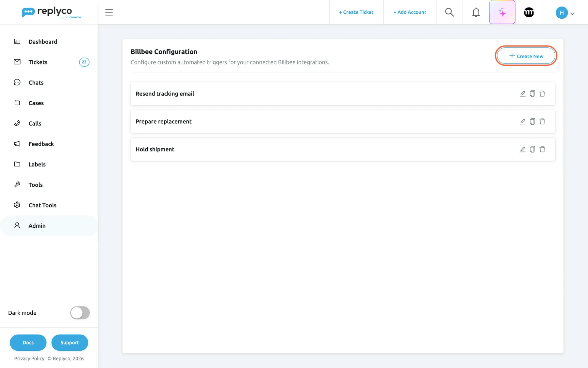The height and width of the screenshot is (368, 588).
Task: Delete the Prepare replacement trigger
Action: [x=542, y=121]
